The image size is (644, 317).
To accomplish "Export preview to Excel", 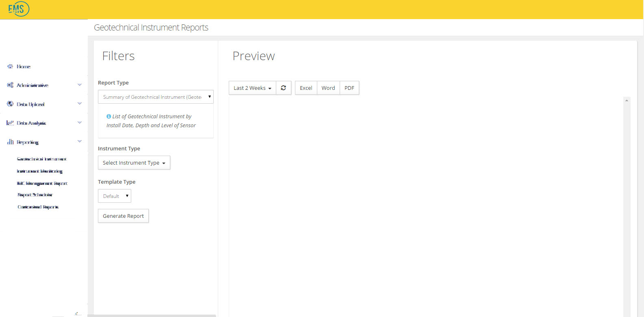I will (306, 88).
